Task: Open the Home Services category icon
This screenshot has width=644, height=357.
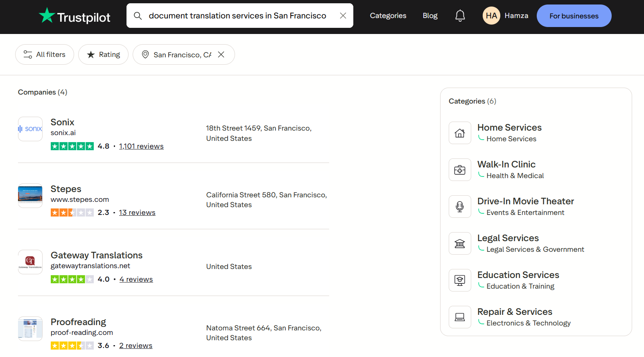Action: pos(459,133)
